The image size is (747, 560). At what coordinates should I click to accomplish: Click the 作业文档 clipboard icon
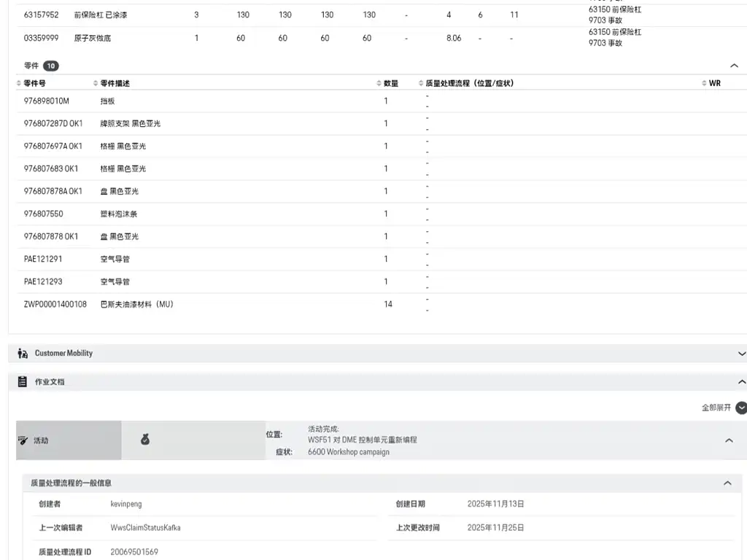23,381
